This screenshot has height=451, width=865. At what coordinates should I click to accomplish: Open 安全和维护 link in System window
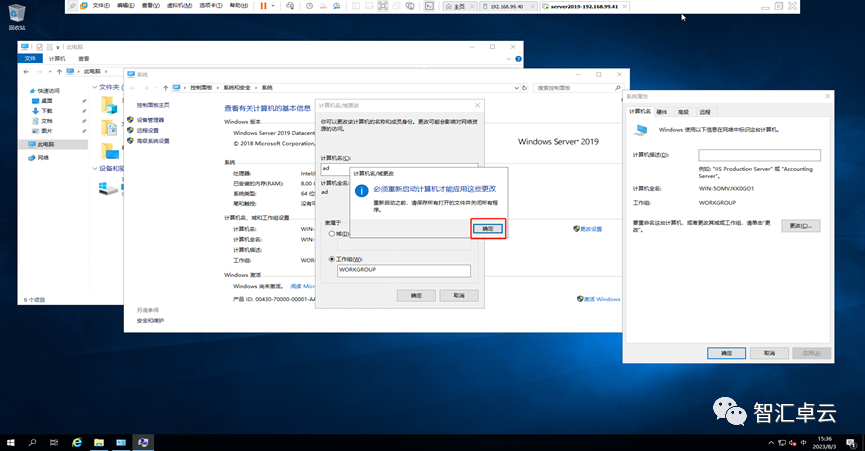[x=150, y=320]
